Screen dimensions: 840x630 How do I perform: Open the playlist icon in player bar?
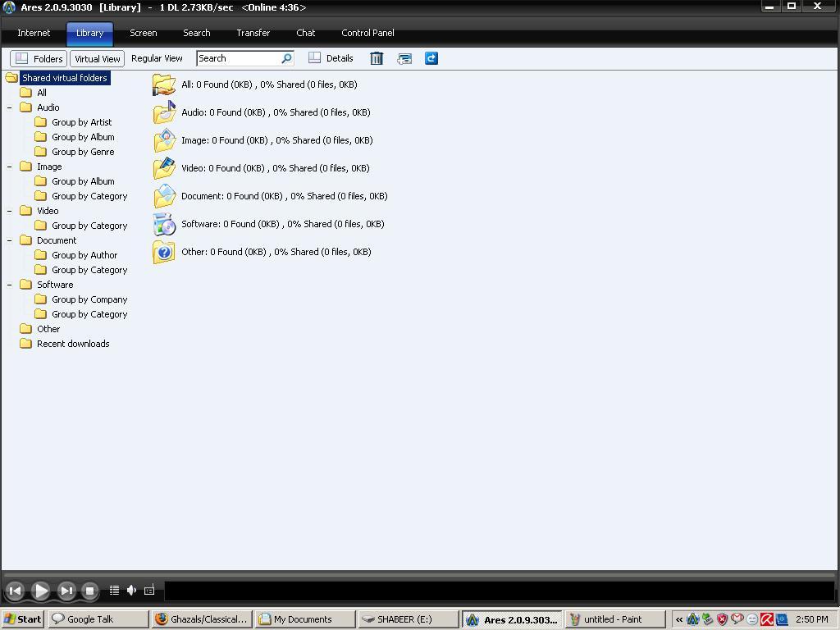point(114,591)
